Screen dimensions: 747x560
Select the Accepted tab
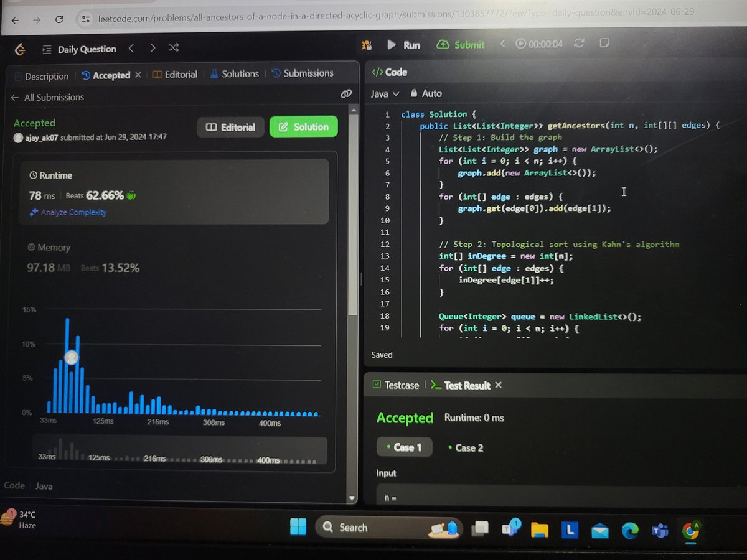click(106, 75)
